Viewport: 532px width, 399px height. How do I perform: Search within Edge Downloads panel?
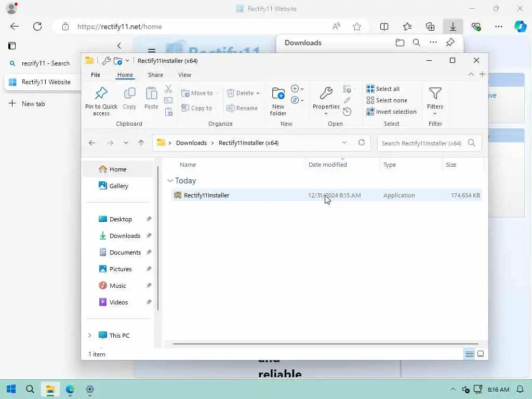pos(416,43)
